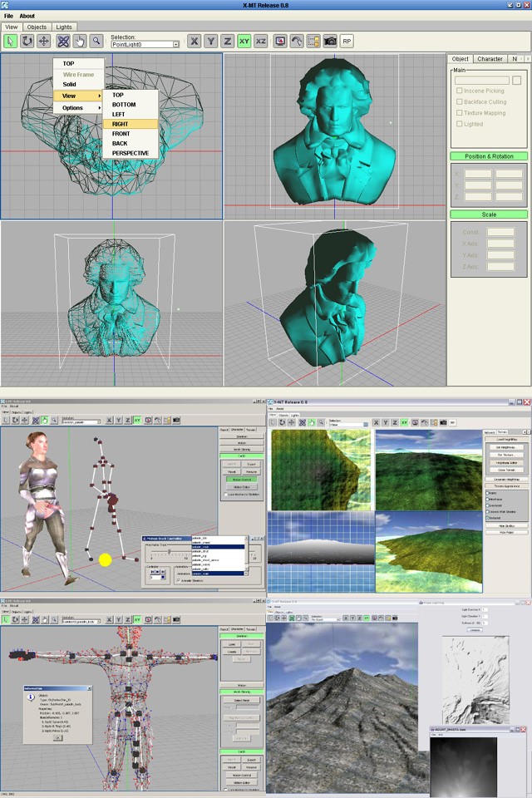This screenshot has width=532, height=798.
Task: Expand the Options submenu in context menu
Action: point(79,108)
